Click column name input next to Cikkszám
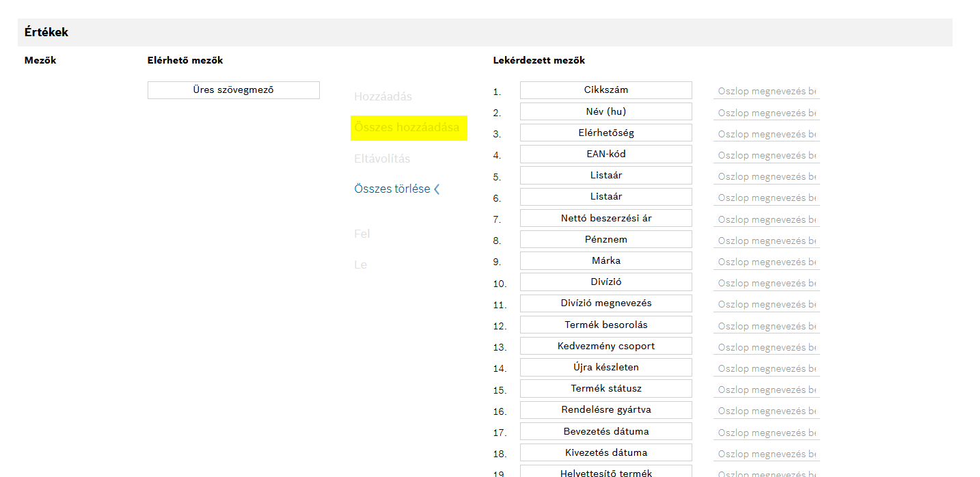 pos(766,92)
